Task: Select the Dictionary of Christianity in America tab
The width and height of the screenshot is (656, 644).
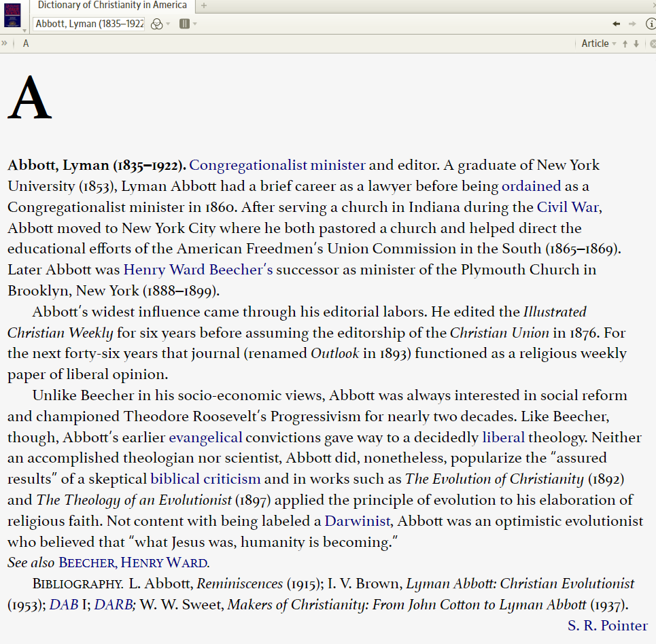Action: (x=112, y=5)
